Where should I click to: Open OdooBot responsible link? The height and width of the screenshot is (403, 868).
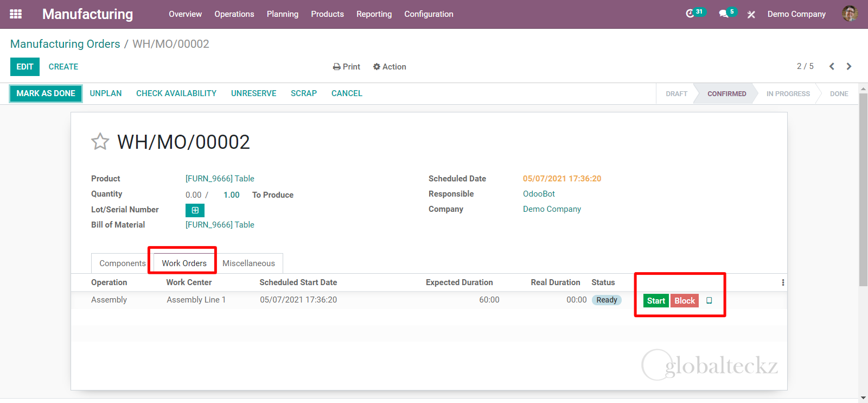point(539,194)
